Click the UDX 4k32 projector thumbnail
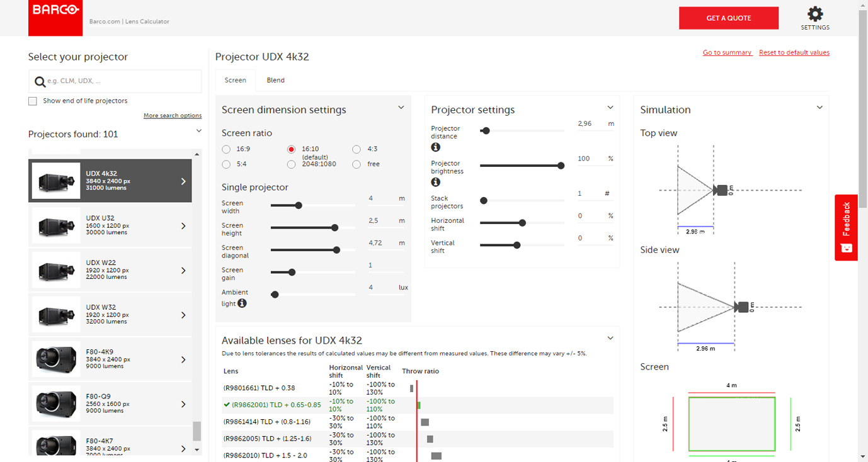 55,181
